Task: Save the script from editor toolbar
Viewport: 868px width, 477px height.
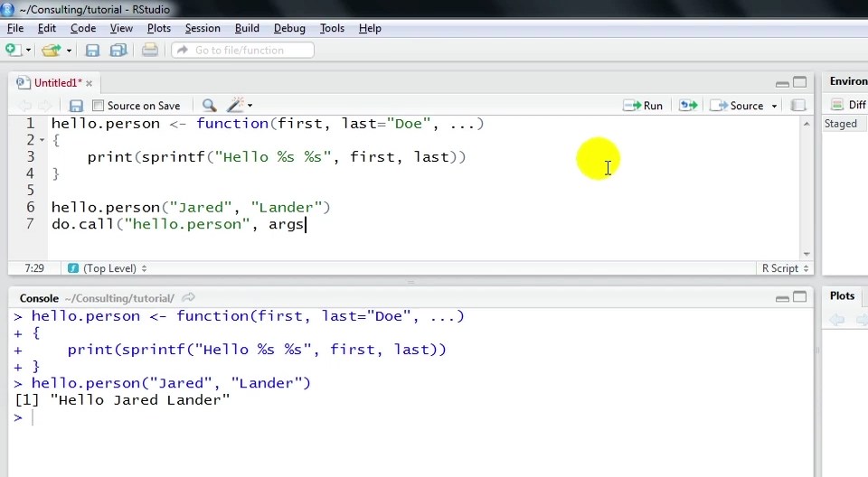Action: [76, 106]
